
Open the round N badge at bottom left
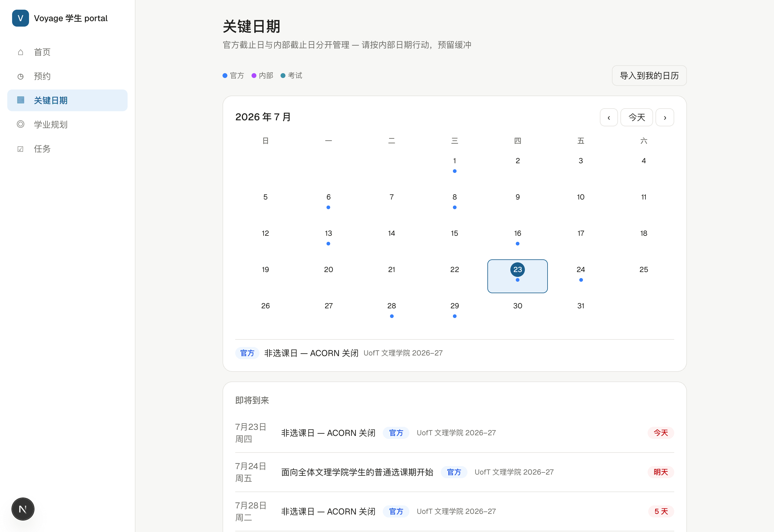coord(23,509)
